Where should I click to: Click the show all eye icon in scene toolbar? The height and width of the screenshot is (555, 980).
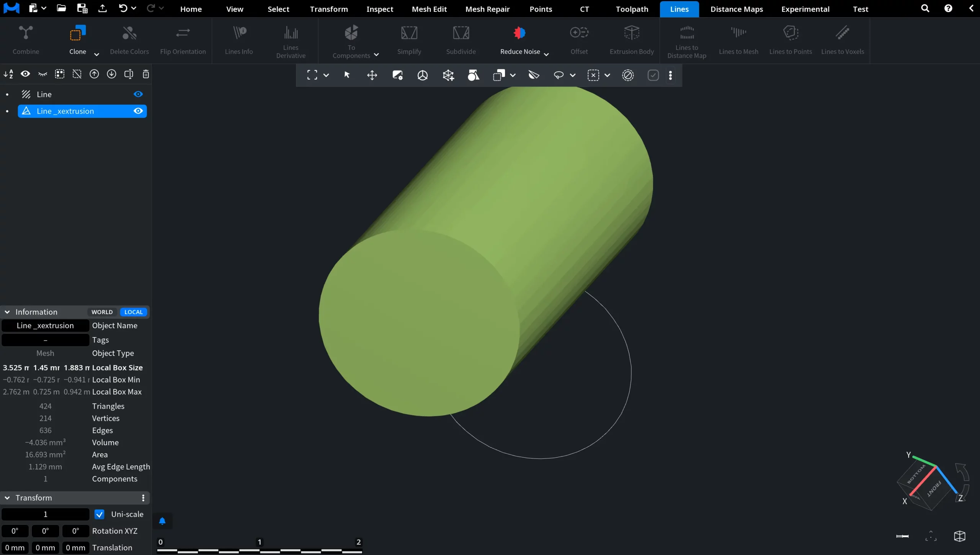pyautogui.click(x=25, y=74)
